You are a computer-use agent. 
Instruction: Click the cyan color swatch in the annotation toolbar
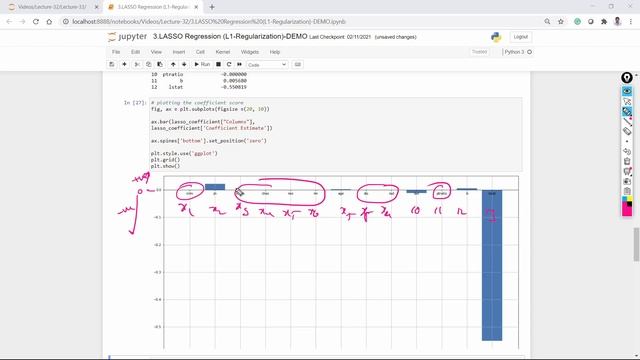(624, 199)
